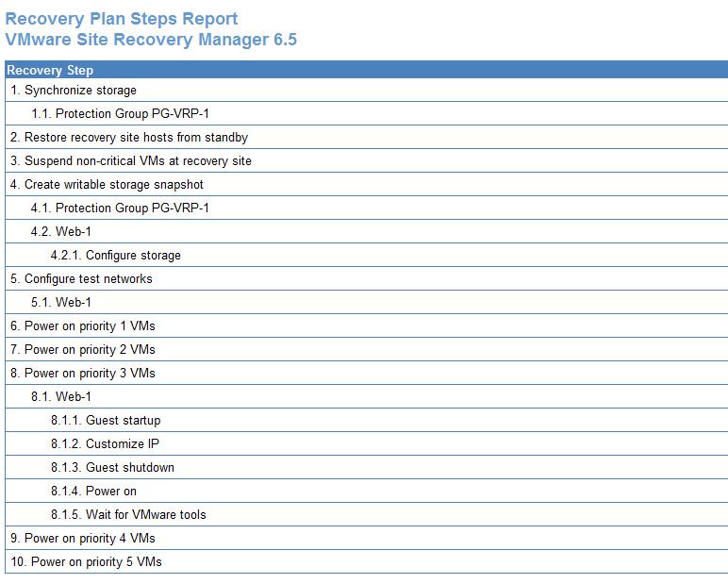
Task: Select row '6. Power on priority 1 VMs'
Action: coord(366,326)
